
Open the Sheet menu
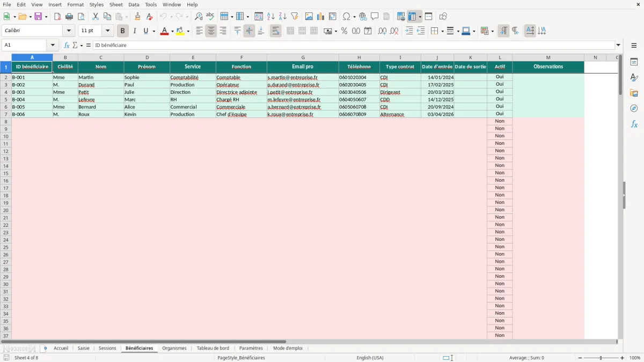click(x=116, y=4)
